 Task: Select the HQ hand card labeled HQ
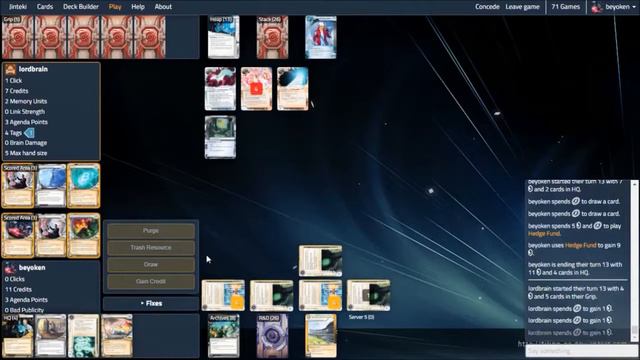[18, 336]
